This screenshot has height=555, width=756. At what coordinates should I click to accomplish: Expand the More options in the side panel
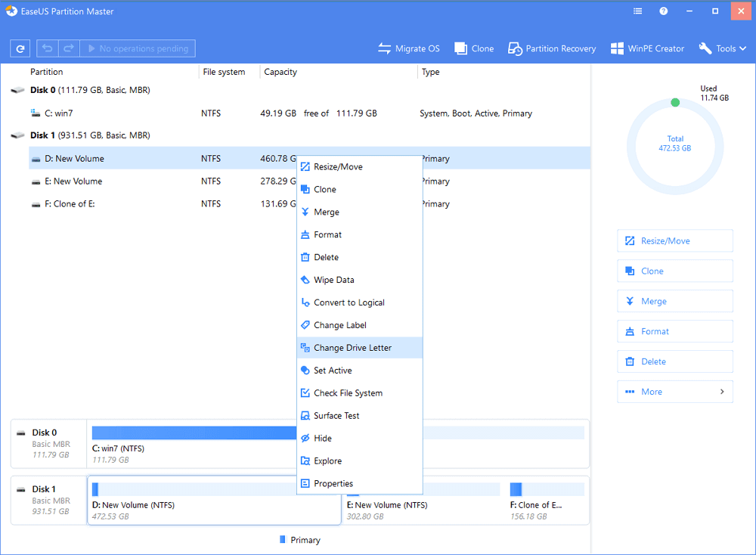tap(674, 392)
